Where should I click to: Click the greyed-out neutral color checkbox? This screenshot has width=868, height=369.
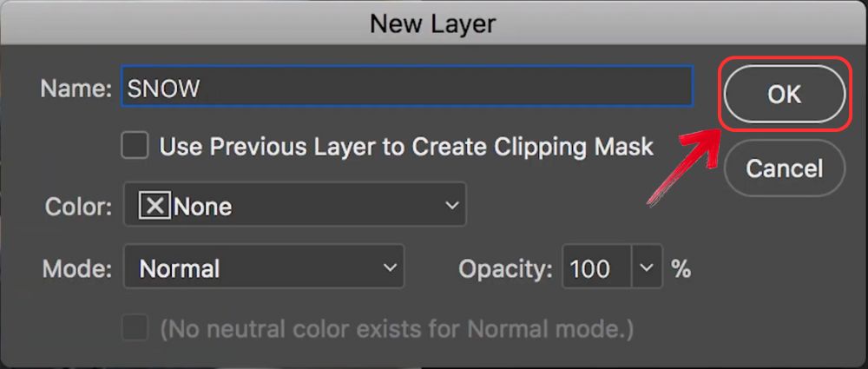pyautogui.click(x=135, y=329)
